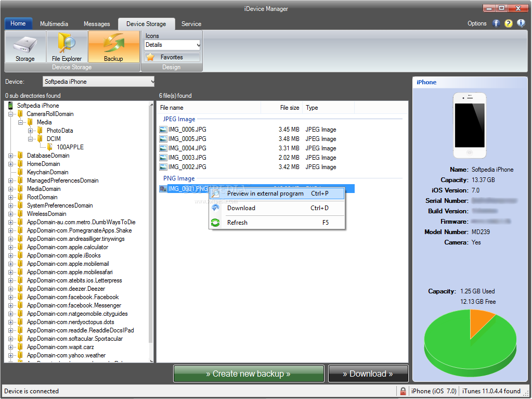The height and width of the screenshot is (399, 532).
Task: Expand the PhotoData tree node
Action: pyautogui.click(x=30, y=131)
